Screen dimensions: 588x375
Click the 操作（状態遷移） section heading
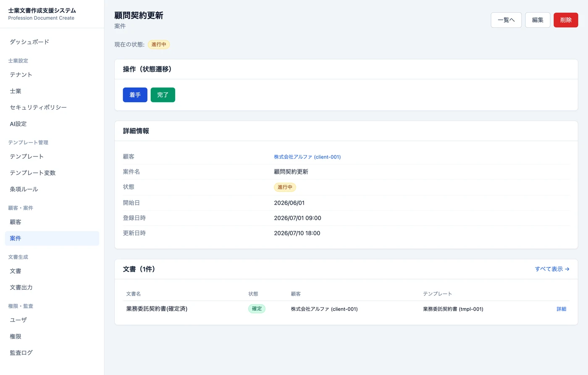[147, 69]
